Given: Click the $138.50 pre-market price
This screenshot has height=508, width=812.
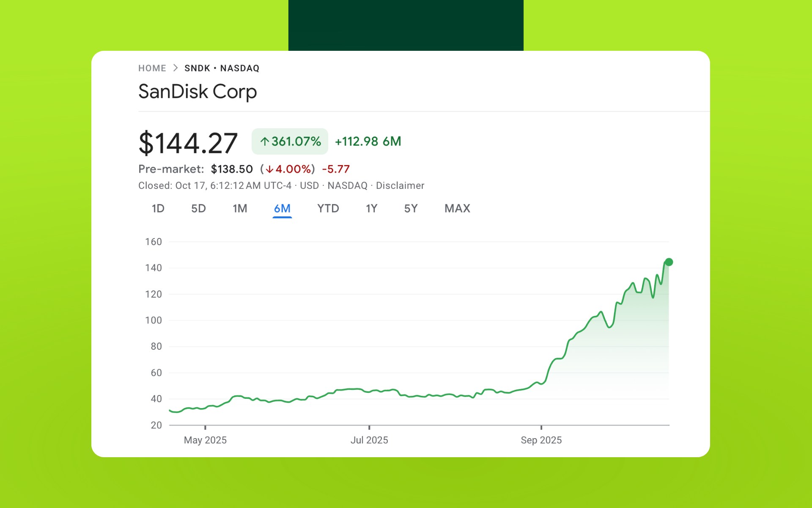Looking at the screenshot, I should click(x=232, y=169).
